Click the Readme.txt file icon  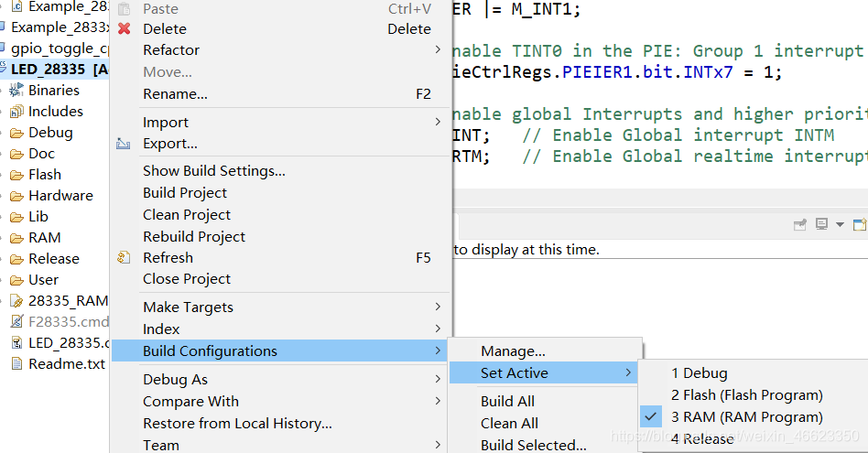click(x=17, y=364)
